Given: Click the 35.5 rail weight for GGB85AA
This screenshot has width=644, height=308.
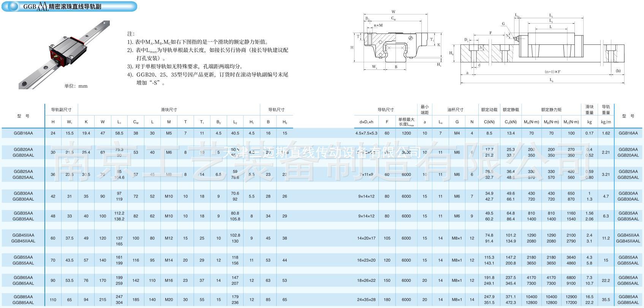Looking at the screenshot, I should pos(606,300).
